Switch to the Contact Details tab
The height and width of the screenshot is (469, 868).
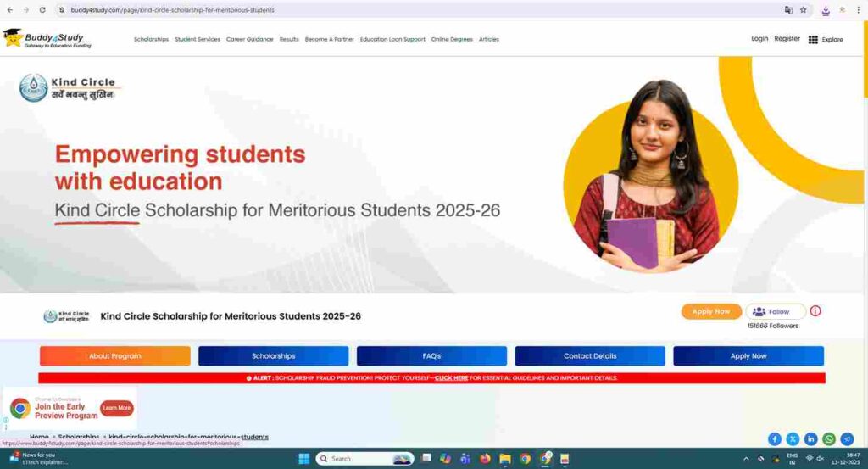coord(590,356)
